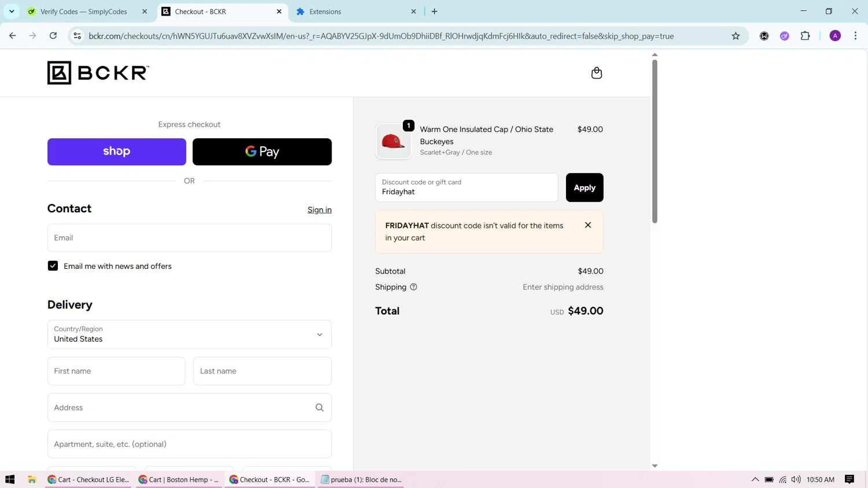Click the Shipping help question icon
This screenshot has height=488, width=868.
coord(414,287)
